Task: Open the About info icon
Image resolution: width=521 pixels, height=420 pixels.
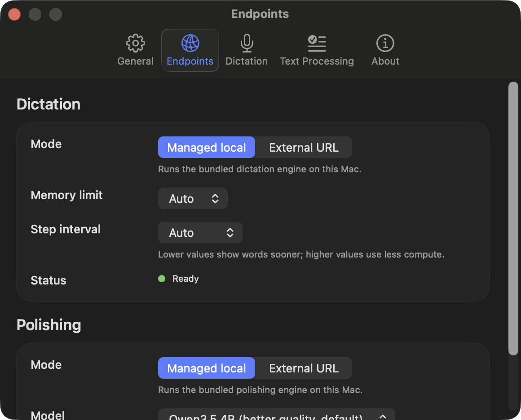Action: pos(385,43)
